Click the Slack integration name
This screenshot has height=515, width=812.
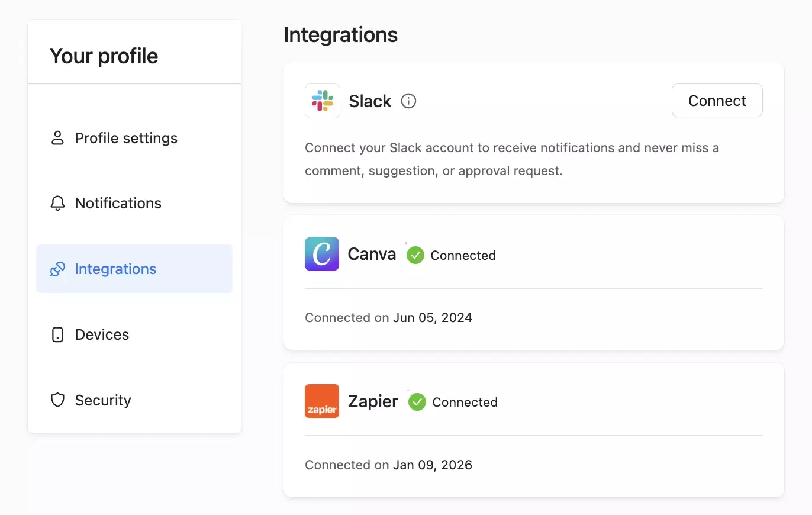[370, 101]
